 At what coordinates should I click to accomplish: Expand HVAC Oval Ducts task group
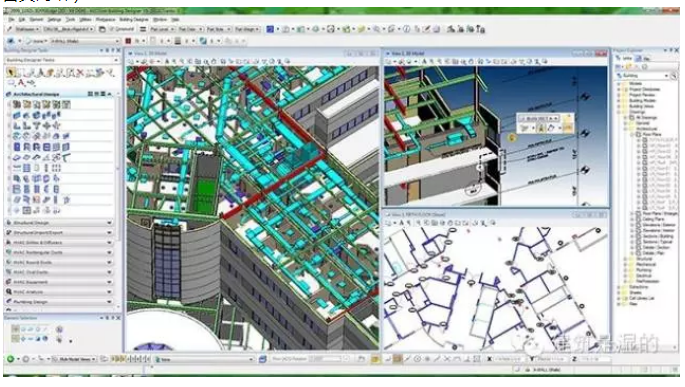[x=60, y=272]
